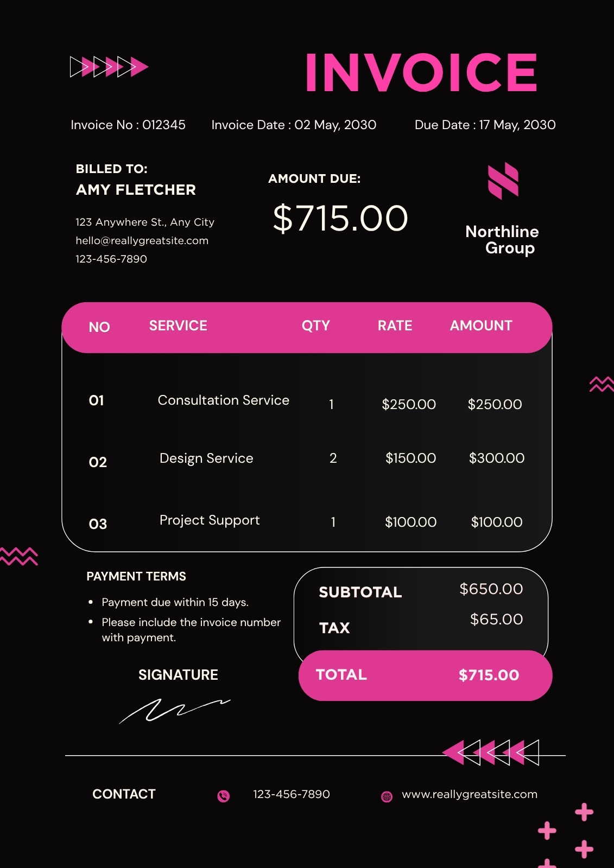Click the Northline Group logo icon

(503, 181)
